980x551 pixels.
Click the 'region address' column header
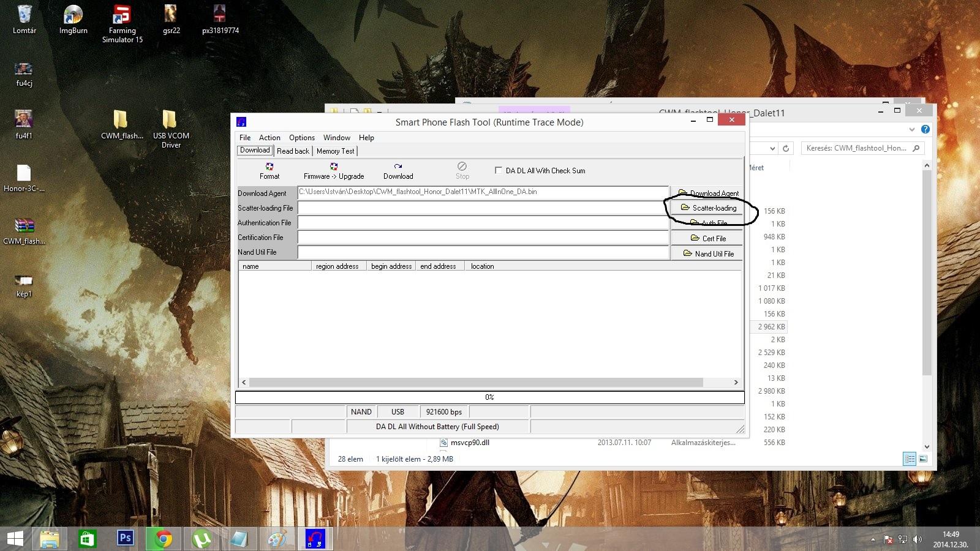pyautogui.click(x=339, y=266)
